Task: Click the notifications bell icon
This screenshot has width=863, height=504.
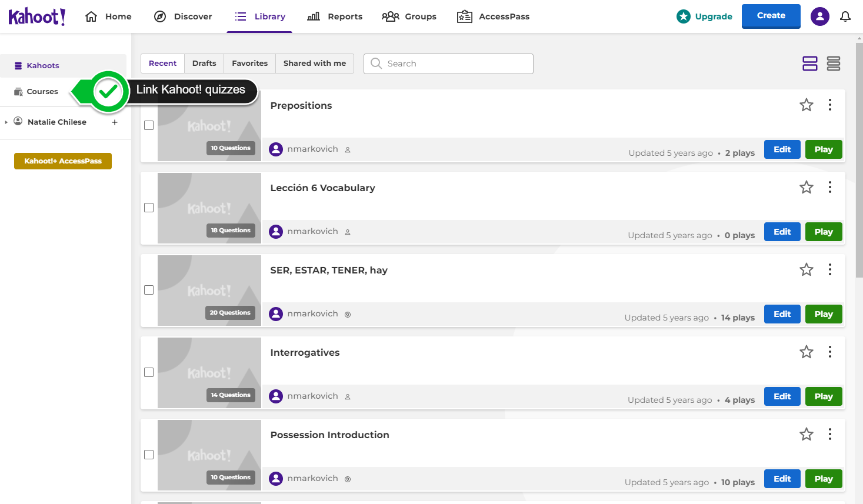Action: (845, 16)
